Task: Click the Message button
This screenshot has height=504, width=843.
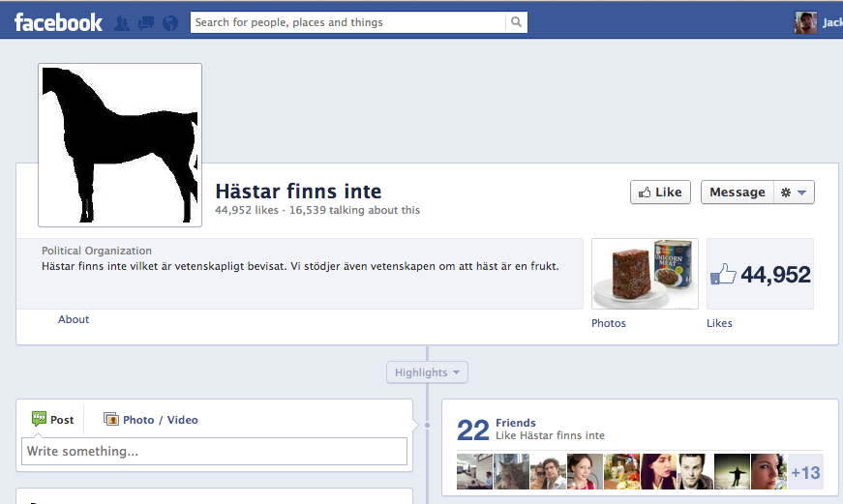Action: pos(738,192)
